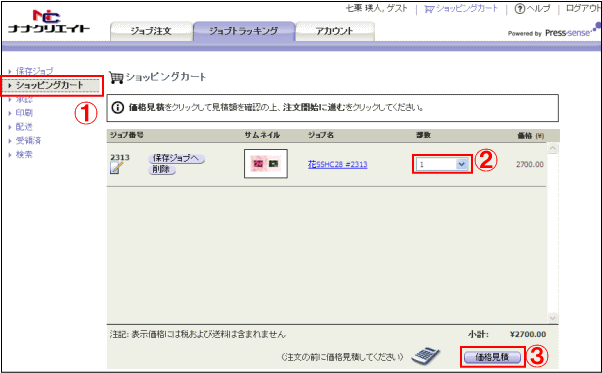Click the price 2700.00 in job row
Screen dimensions: 602x373
pyautogui.click(x=530, y=165)
